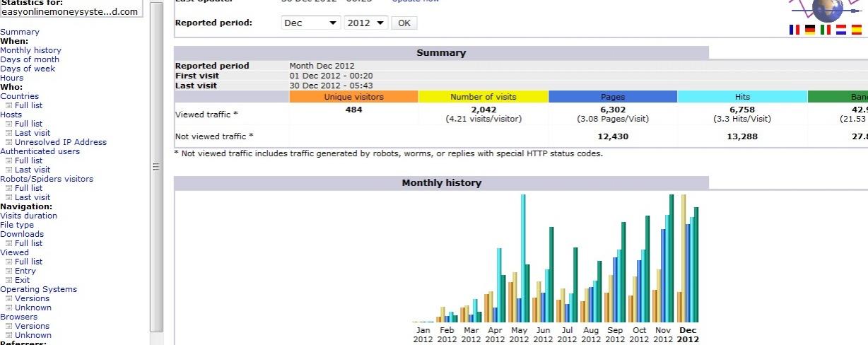Click not viewed pages value 12,430

point(613,136)
